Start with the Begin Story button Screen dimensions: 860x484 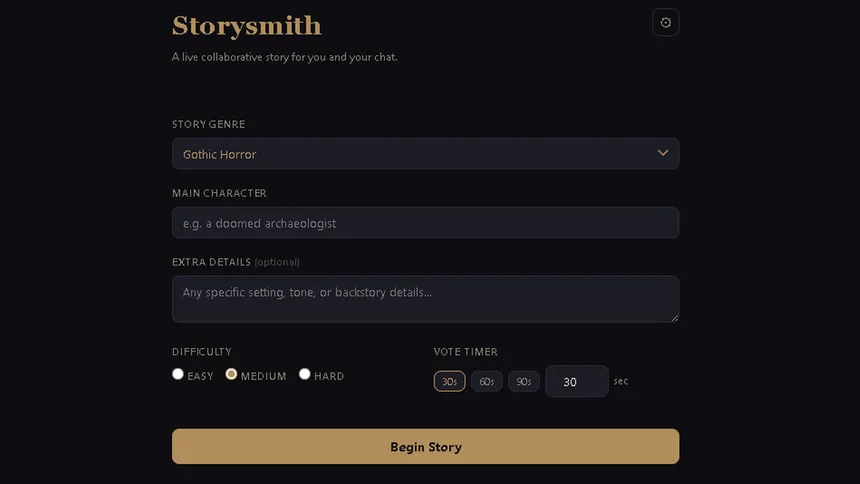pyautogui.click(x=425, y=447)
